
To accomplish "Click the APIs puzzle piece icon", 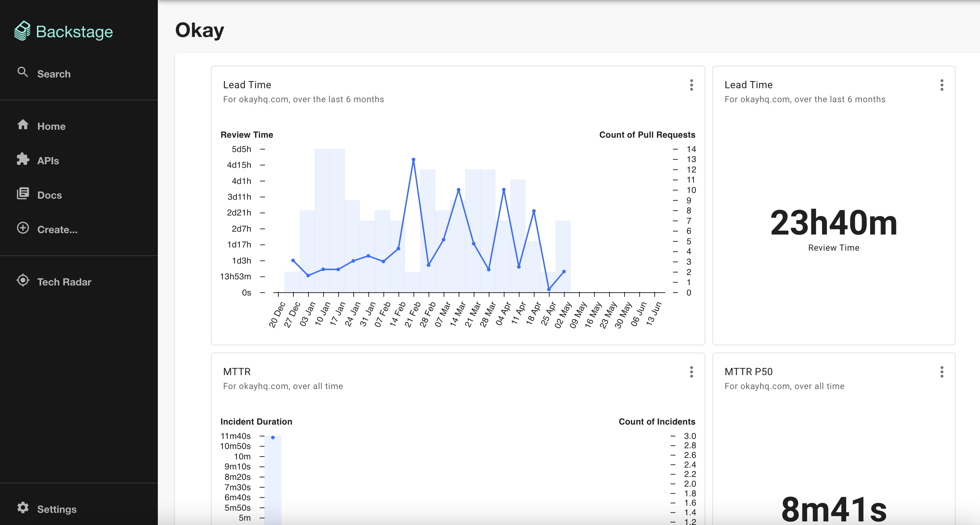I will click(23, 159).
